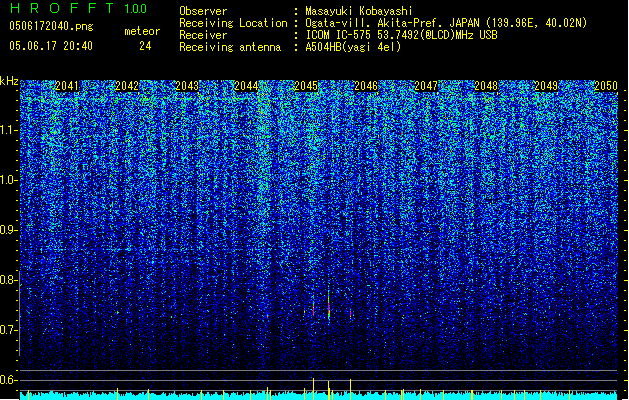
Task: Click the HROFFT 1.0.0 title text
Action: click(78, 8)
